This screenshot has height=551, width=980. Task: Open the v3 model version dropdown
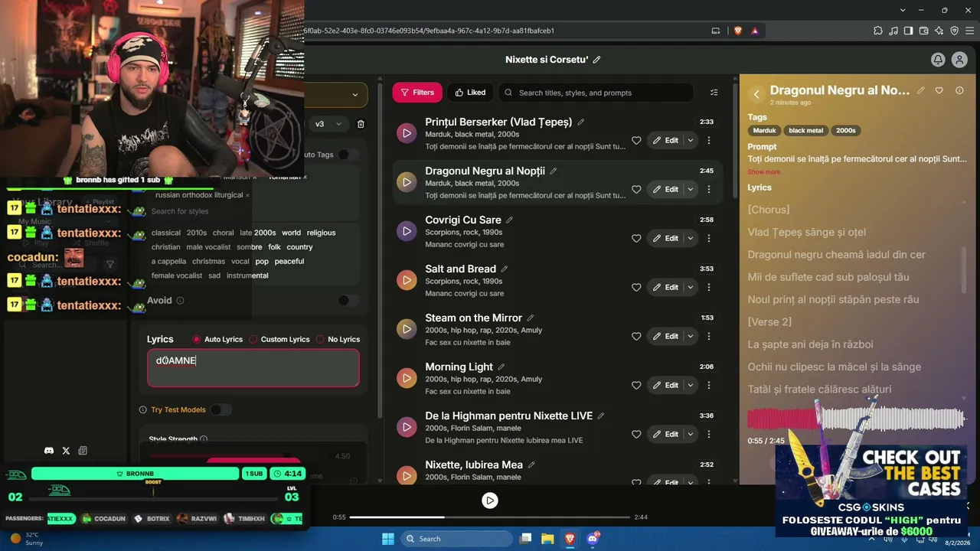click(x=330, y=124)
